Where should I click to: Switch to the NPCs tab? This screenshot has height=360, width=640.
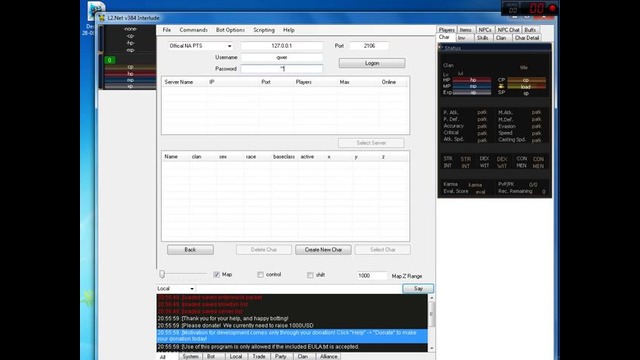484,30
